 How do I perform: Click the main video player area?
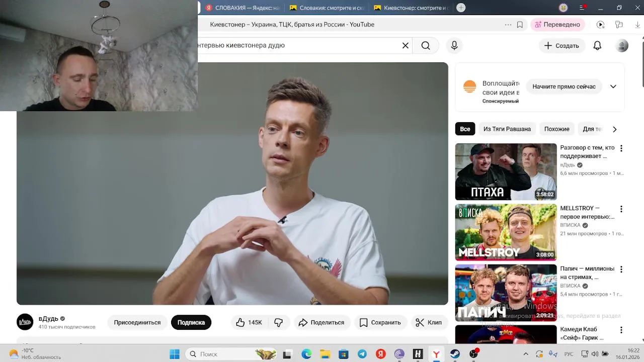[232, 184]
